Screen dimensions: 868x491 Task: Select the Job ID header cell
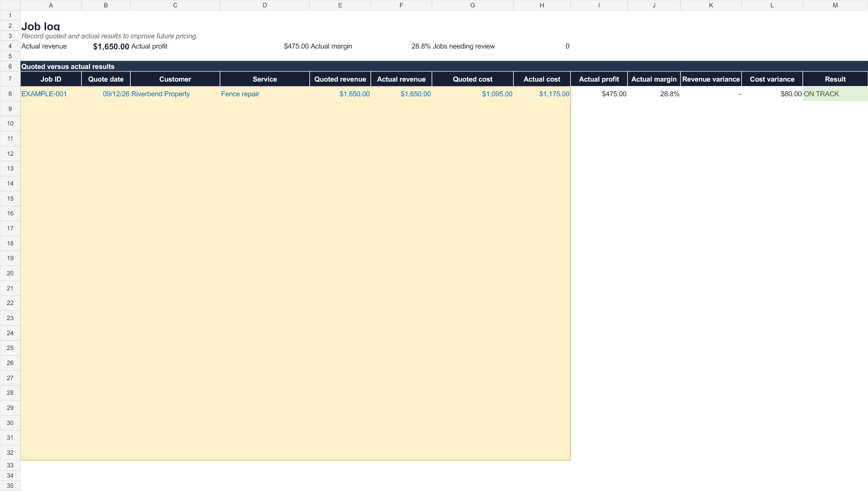click(51, 79)
